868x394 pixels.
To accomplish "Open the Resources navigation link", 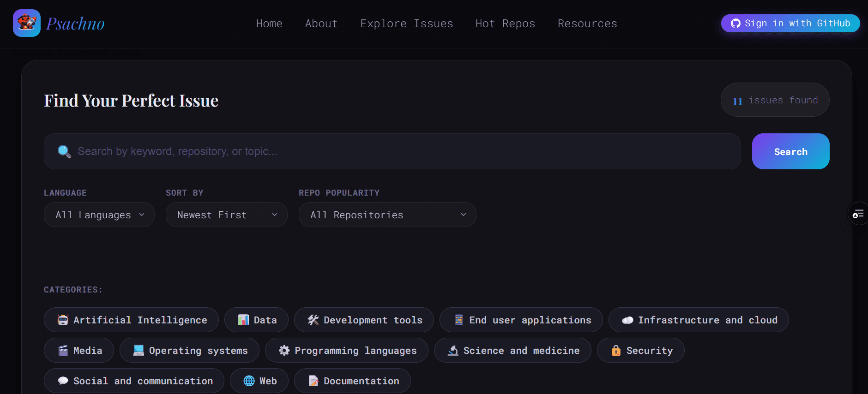I will point(587,24).
